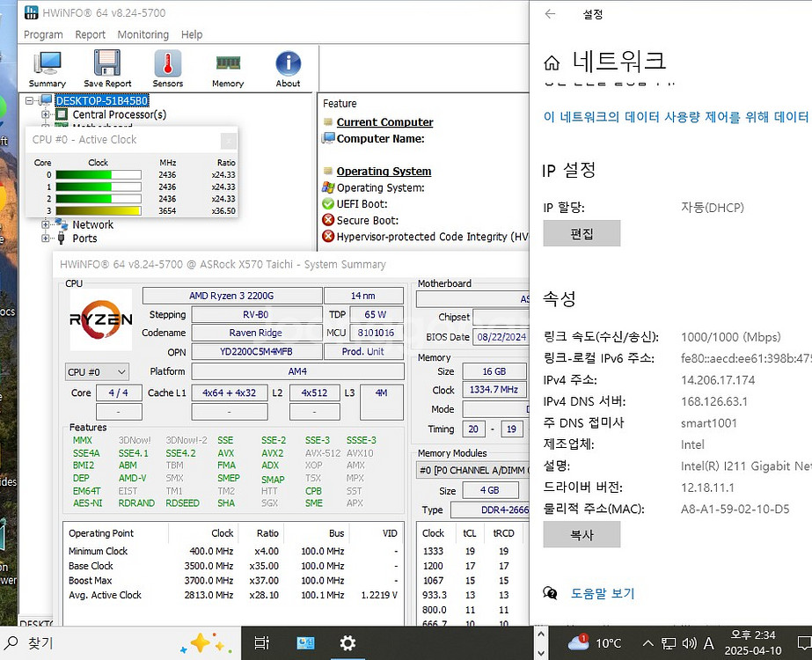Click the Save Report floppy disk icon
This screenshot has width=812, height=660.
pyautogui.click(x=107, y=69)
